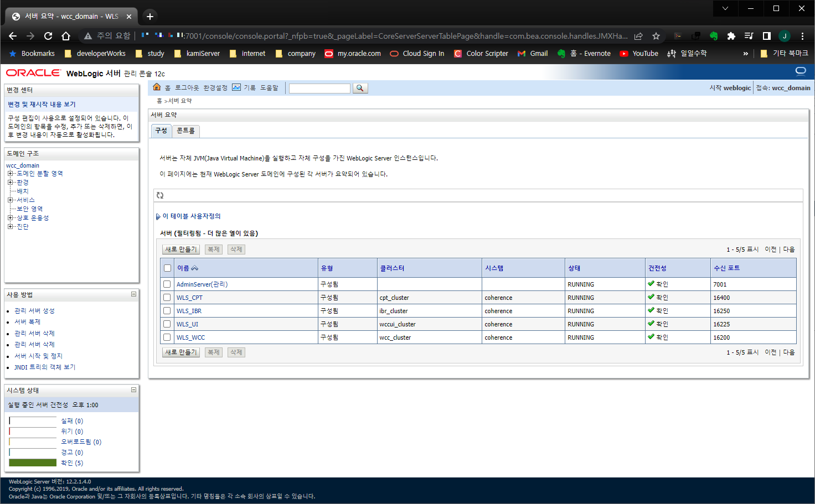
Task: Check the AdminServer row checkbox
Action: pyautogui.click(x=167, y=284)
